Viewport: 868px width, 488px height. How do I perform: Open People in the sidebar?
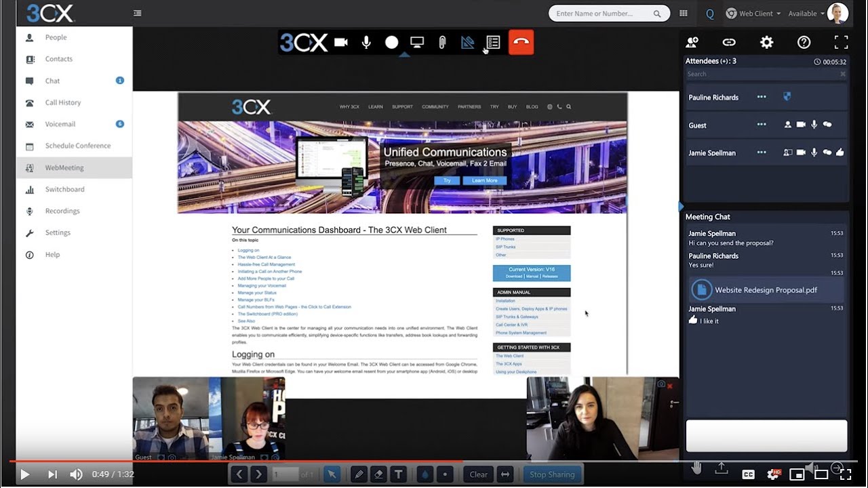(x=75, y=37)
